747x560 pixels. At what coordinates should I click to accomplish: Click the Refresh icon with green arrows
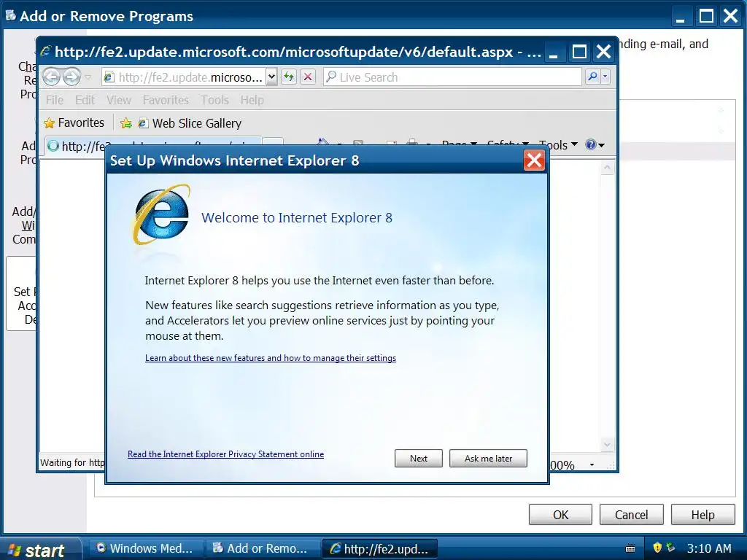click(x=289, y=77)
